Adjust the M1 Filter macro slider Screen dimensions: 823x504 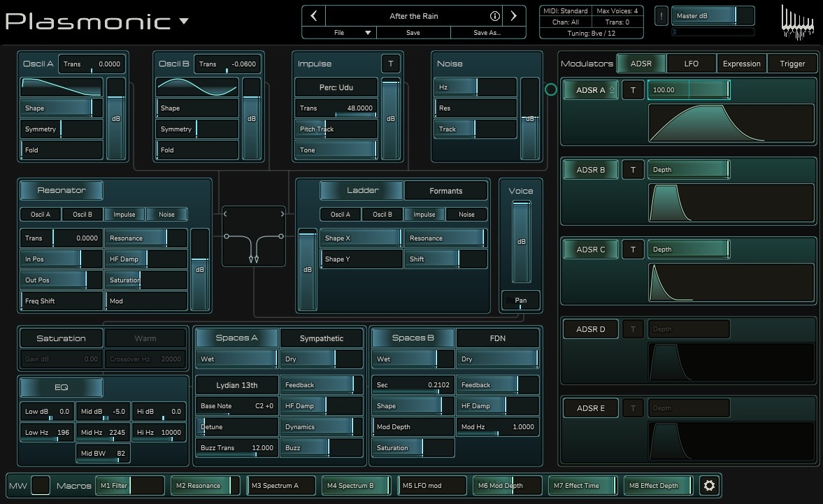pyautogui.click(x=129, y=485)
